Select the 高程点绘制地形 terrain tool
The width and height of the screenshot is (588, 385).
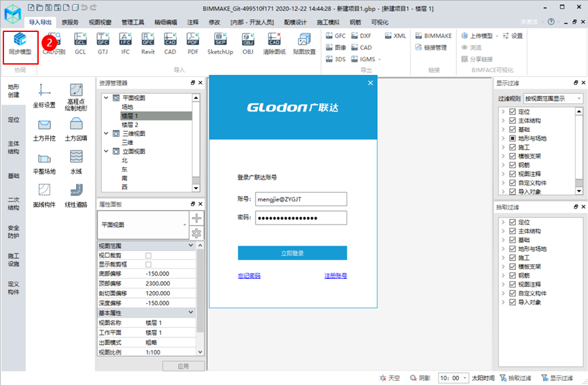click(x=76, y=97)
